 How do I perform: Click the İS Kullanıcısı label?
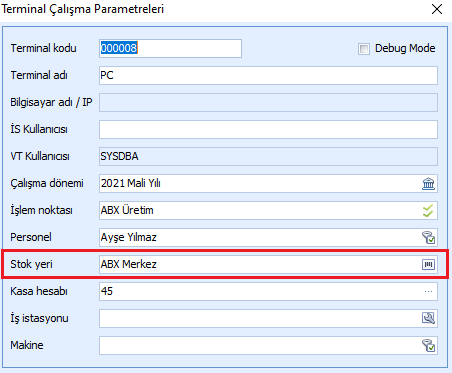pyautogui.click(x=39, y=129)
